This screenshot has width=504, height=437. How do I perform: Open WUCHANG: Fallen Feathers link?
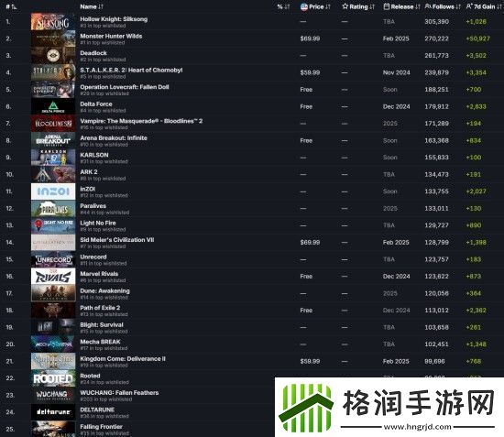119,393
